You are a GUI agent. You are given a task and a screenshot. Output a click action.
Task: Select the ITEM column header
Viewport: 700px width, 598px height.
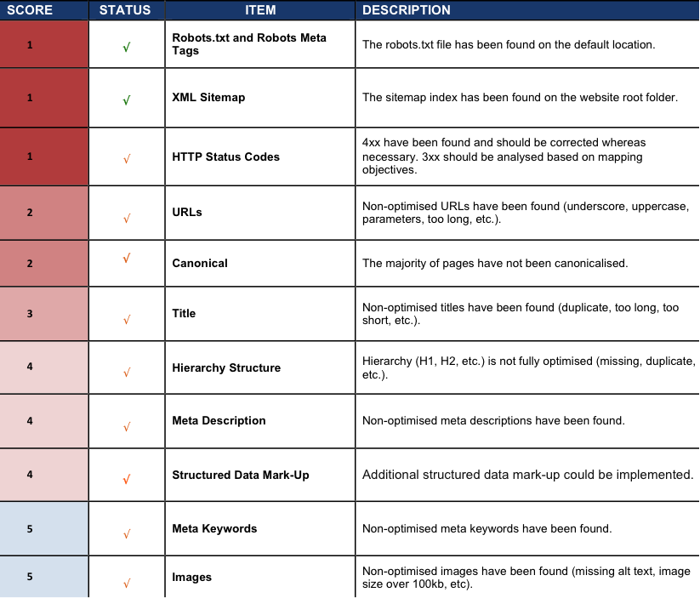click(260, 10)
